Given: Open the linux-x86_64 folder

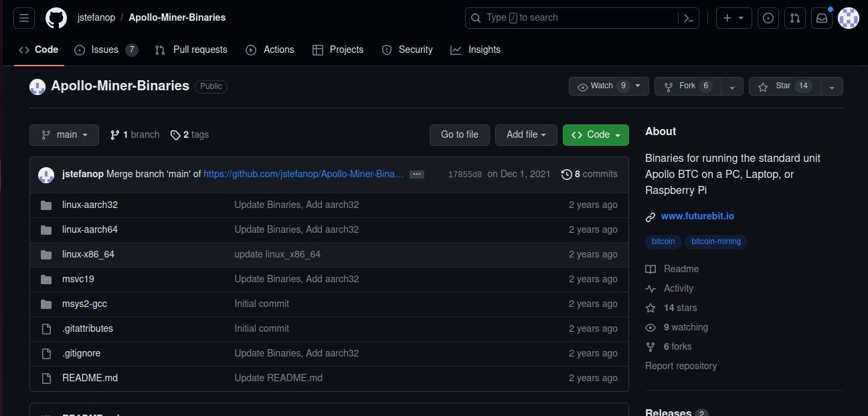Looking at the screenshot, I should (88, 255).
